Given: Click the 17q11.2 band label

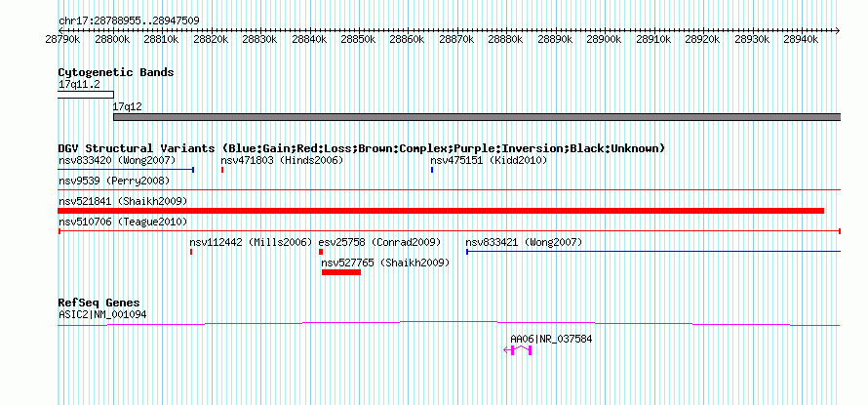Looking at the screenshot, I should pos(79,85).
